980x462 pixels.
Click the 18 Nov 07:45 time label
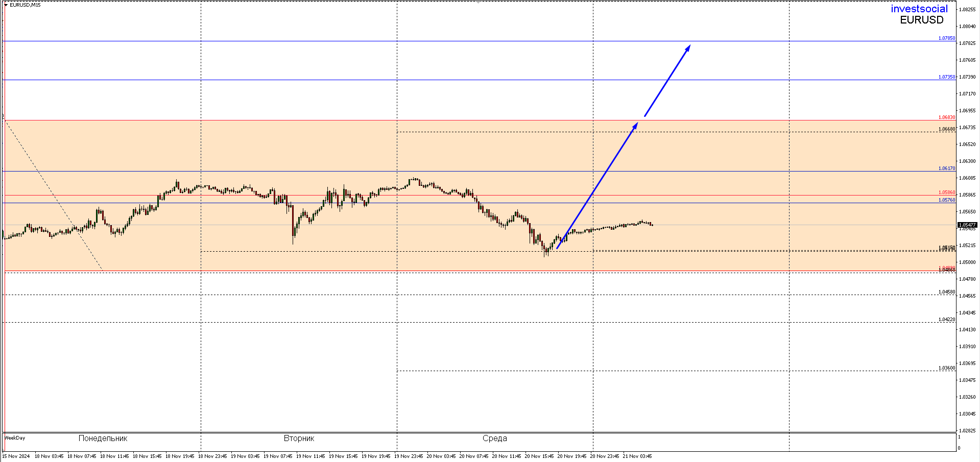coord(82,456)
